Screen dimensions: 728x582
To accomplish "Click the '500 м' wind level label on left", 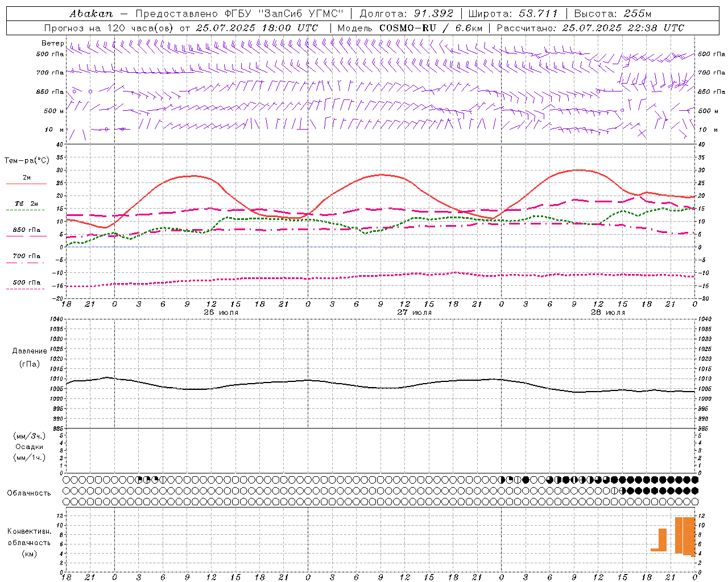I will point(54,111).
